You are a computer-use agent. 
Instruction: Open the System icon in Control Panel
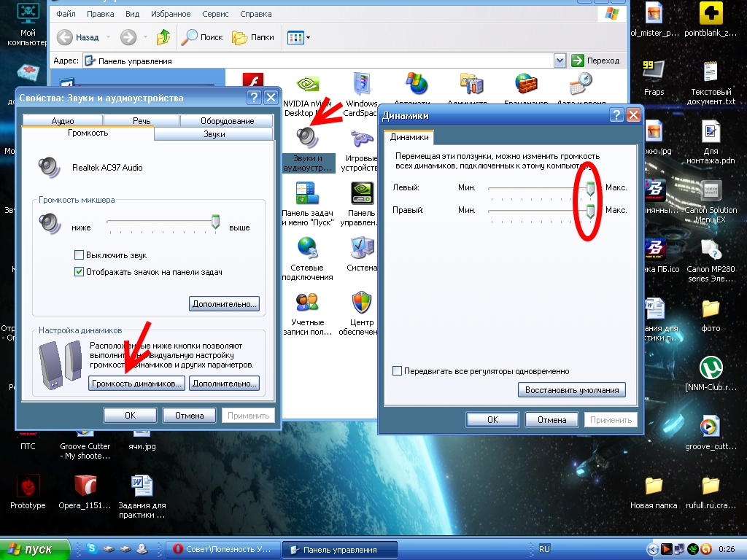362,254
